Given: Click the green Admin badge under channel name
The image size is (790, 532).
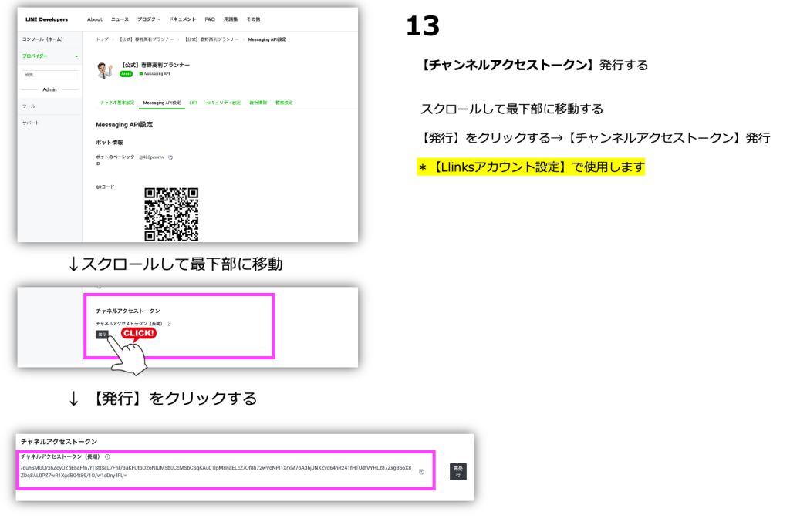Looking at the screenshot, I should tap(126, 74).
